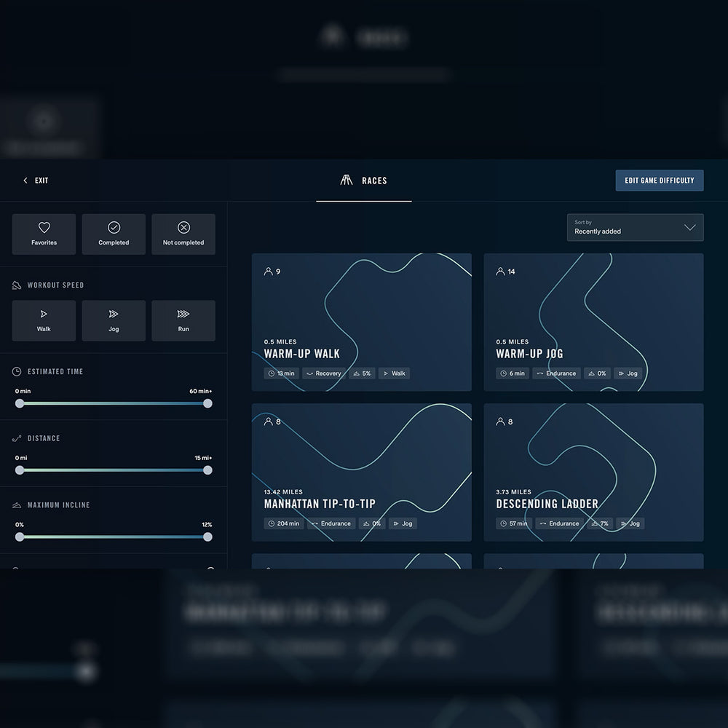
Task: Select the Jog double-arrow icon
Action: pos(114,314)
